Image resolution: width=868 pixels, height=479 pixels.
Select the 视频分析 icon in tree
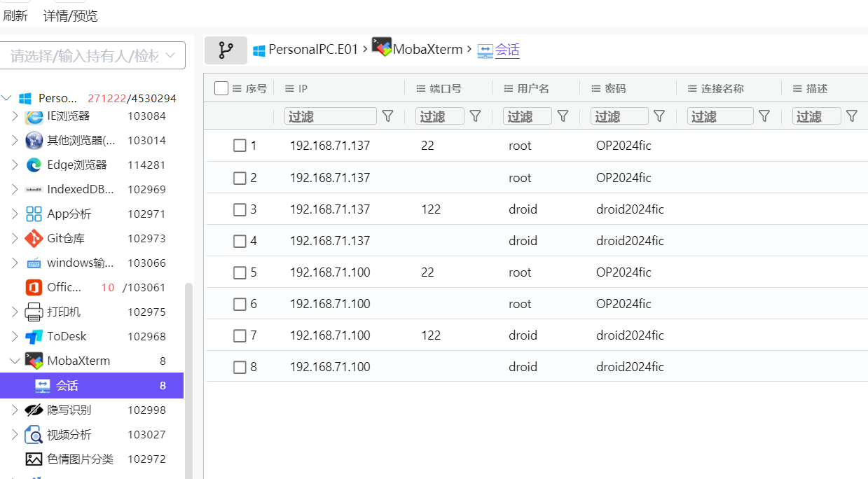coord(34,435)
